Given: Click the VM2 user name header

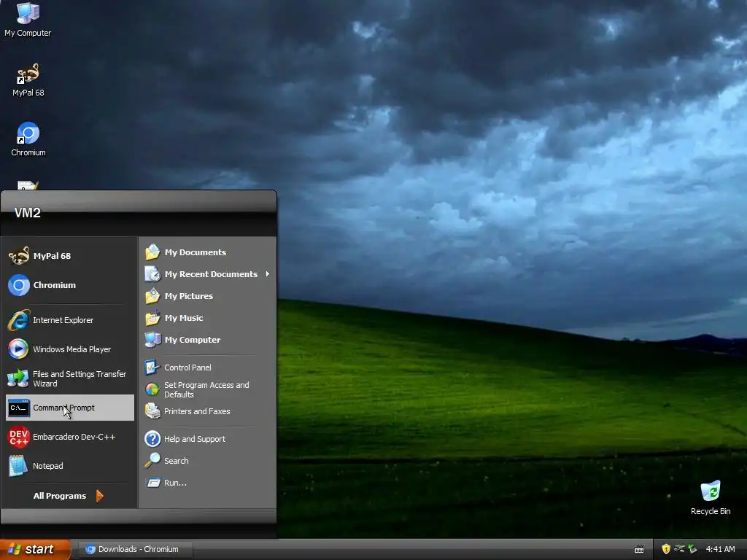Looking at the screenshot, I should click(x=27, y=213).
